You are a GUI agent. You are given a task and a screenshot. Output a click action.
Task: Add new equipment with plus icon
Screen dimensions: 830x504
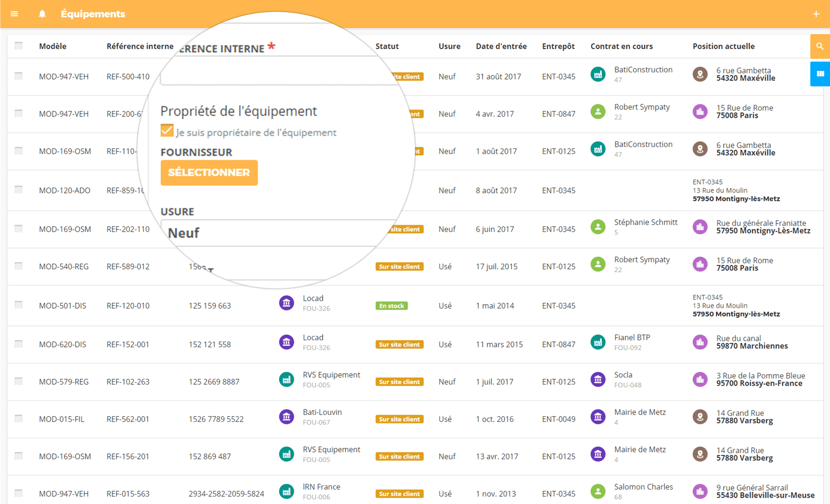click(816, 14)
